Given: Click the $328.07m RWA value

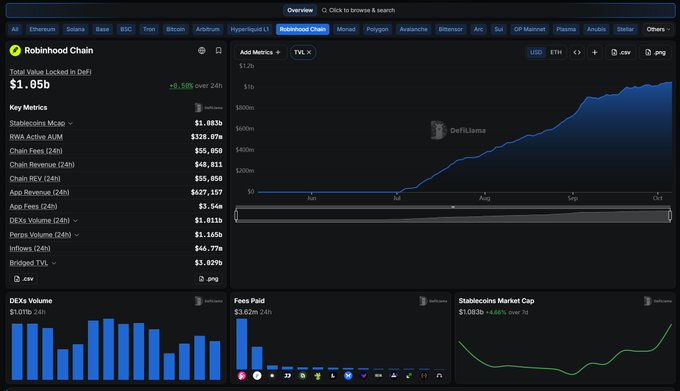Looking at the screenshot, I should 206,137.
